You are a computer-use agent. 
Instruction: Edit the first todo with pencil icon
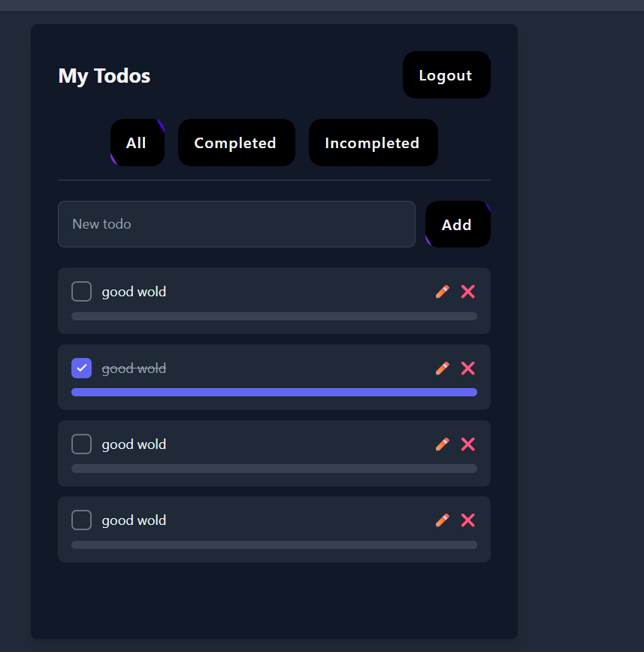click(442, 292)
